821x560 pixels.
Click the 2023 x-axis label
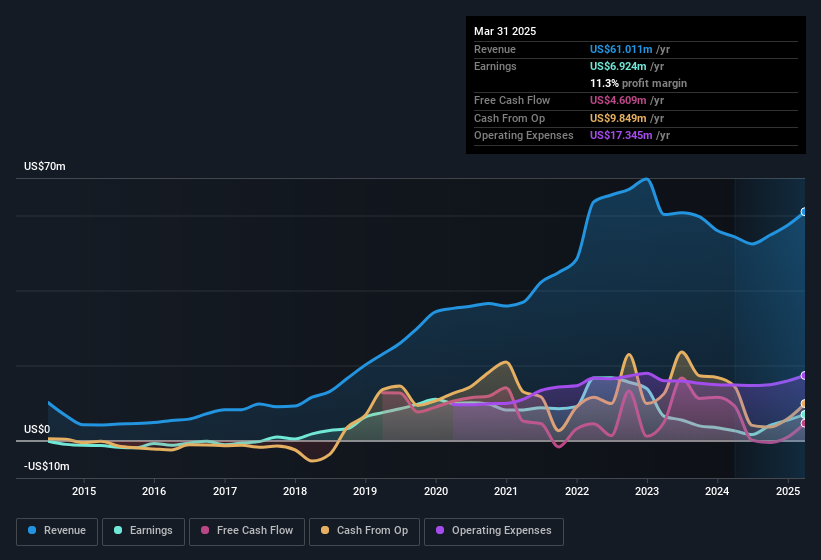(647, 491)
